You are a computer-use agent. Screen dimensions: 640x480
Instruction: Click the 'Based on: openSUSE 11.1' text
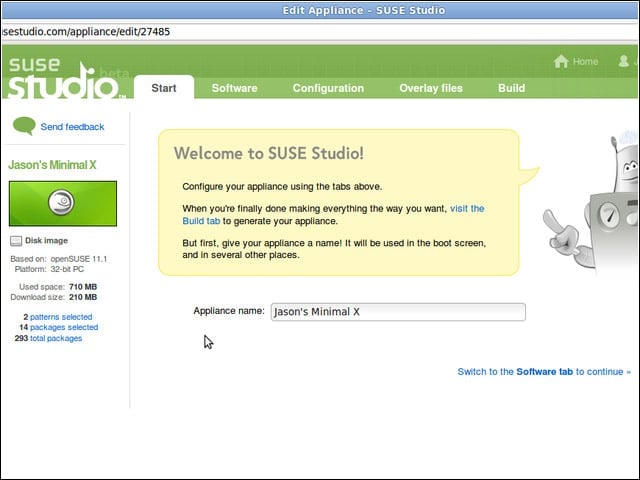(59, 259)
